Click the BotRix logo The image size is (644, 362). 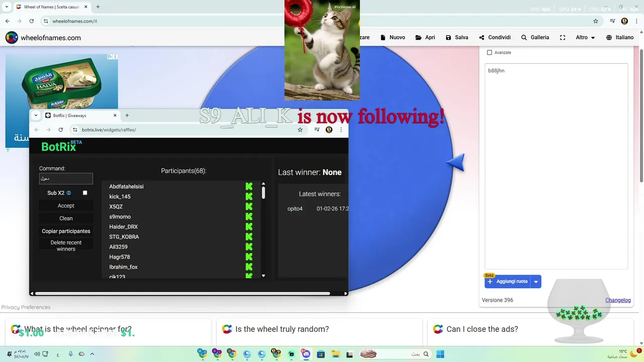[61, 146]
